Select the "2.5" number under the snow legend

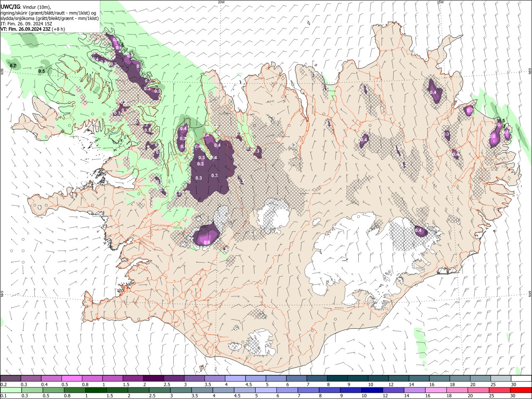pyautogui.click(x=167, y=384)
